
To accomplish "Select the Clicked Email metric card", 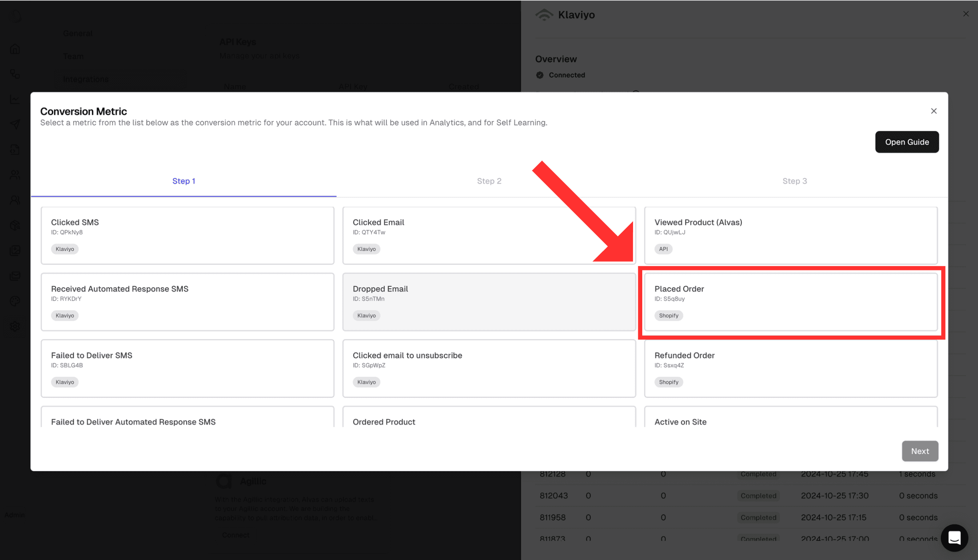I will click(489, 235).
